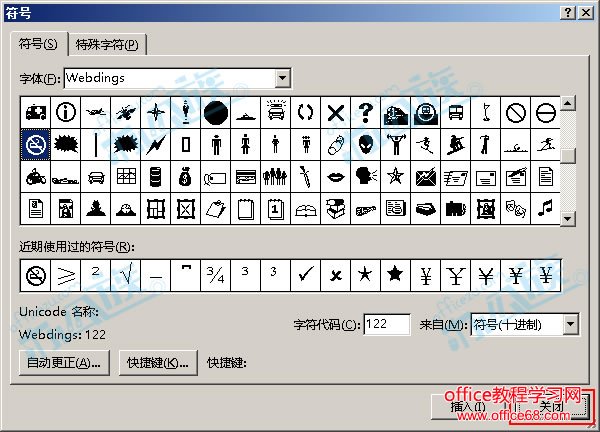
Task: Click the symbol grid scrollbar up arrow
Action: tap(568, 103)
